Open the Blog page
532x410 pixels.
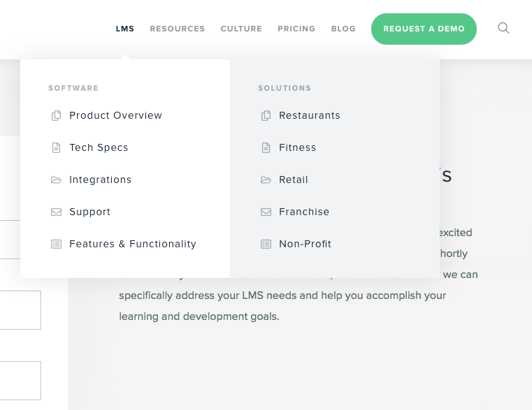click(343, 29)
